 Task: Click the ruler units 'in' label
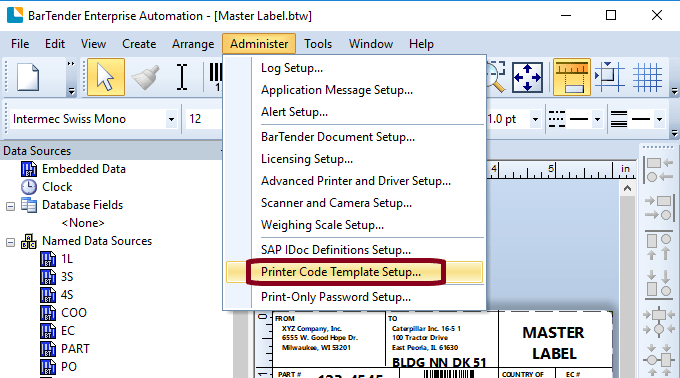point(625,169)
